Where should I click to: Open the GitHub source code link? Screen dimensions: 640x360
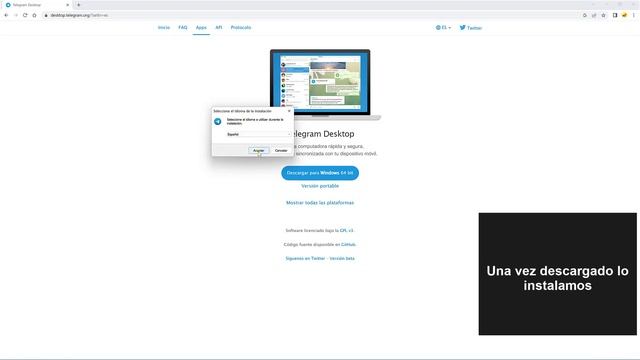(x=348, y=244)
